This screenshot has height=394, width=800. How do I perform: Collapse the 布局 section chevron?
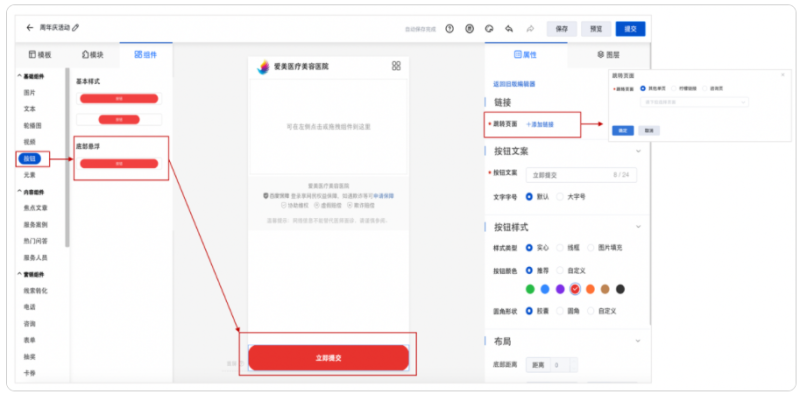click(638, 341)
